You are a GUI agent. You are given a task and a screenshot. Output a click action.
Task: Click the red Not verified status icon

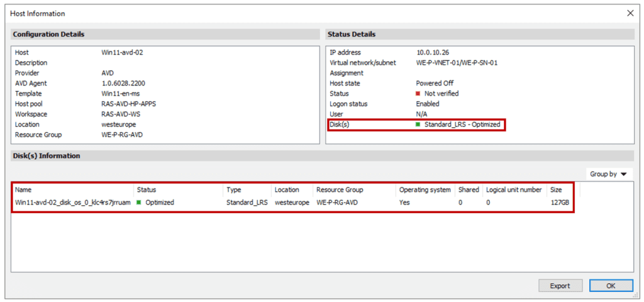(x=418, y=94)
